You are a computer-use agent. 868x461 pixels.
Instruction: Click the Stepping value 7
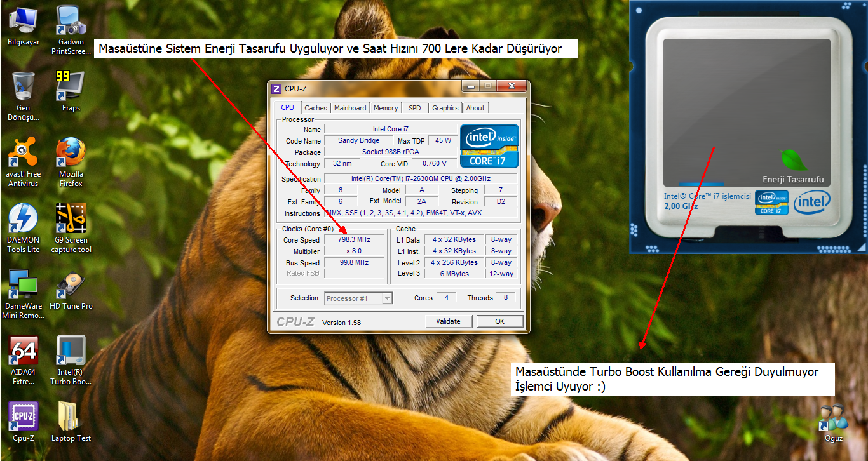coord(501,190)
